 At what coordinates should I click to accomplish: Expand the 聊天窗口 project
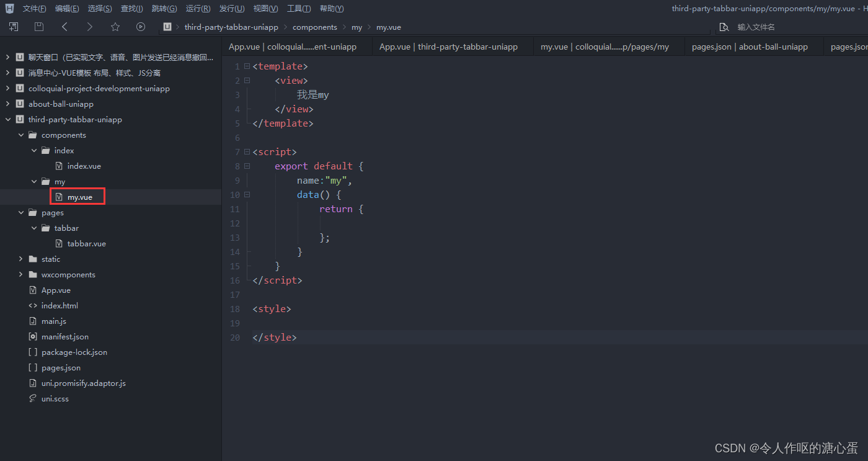click(7, 58)
